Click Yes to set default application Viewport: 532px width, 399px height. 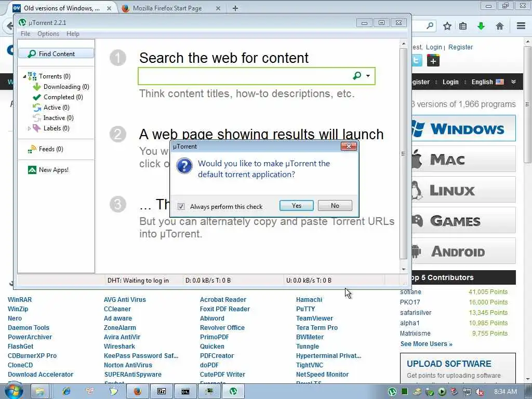297,206
